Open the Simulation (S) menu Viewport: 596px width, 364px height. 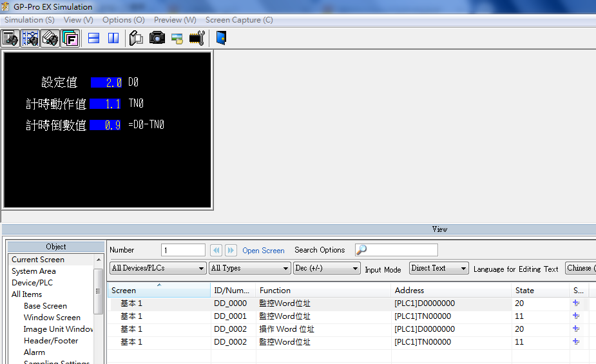29,20
